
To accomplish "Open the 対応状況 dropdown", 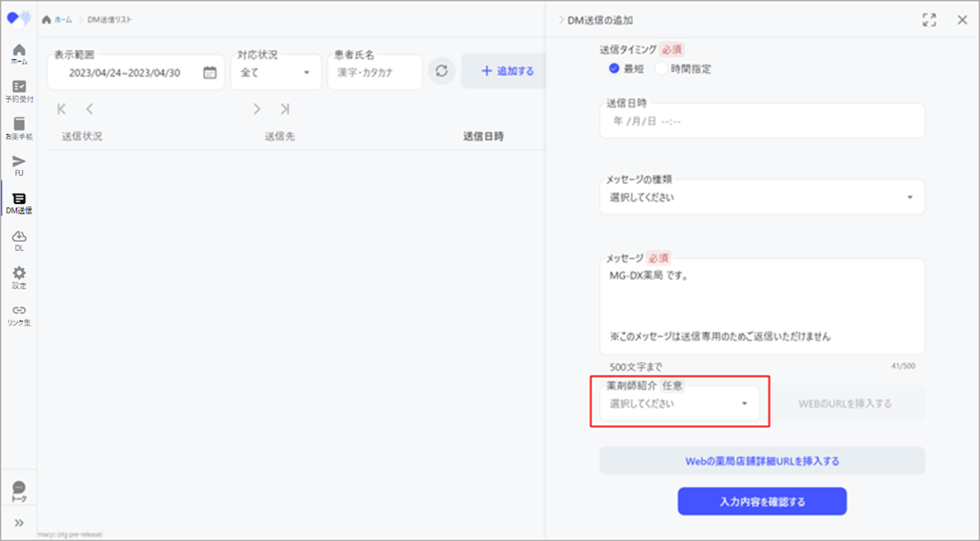I will (x=276, y=73).
